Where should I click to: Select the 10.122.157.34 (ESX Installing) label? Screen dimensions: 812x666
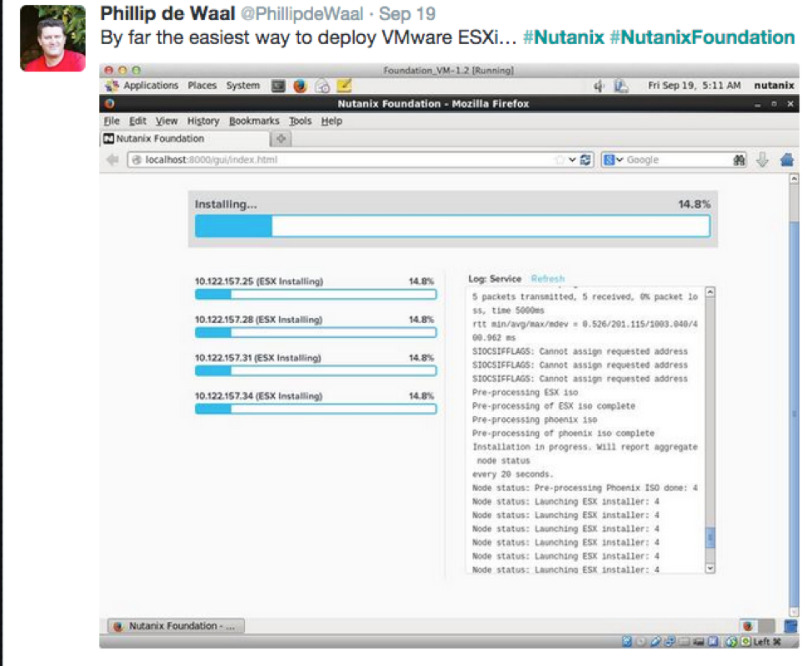click(258, 396)
